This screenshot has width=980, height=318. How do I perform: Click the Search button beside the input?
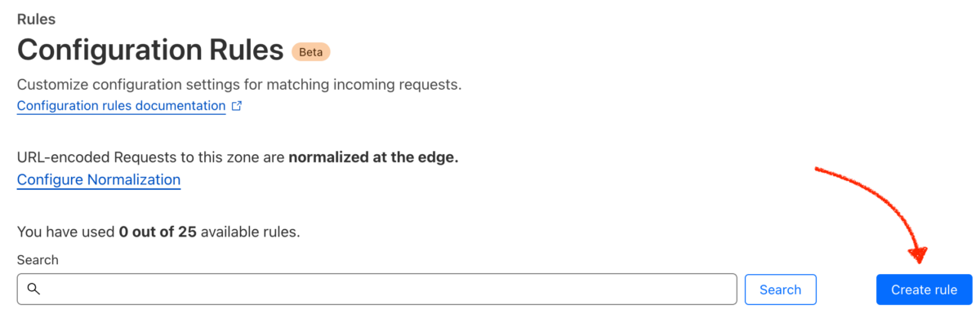click(780, 289)
